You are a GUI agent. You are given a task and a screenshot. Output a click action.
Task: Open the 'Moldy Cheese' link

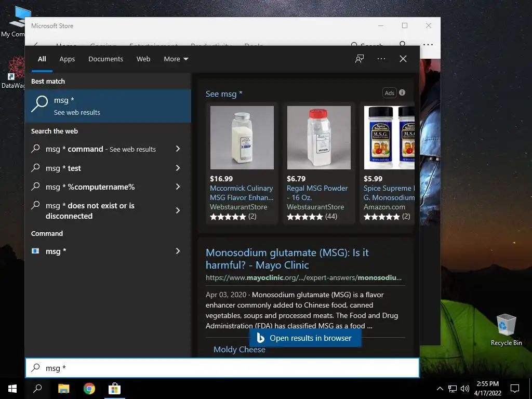pos(239,350)
